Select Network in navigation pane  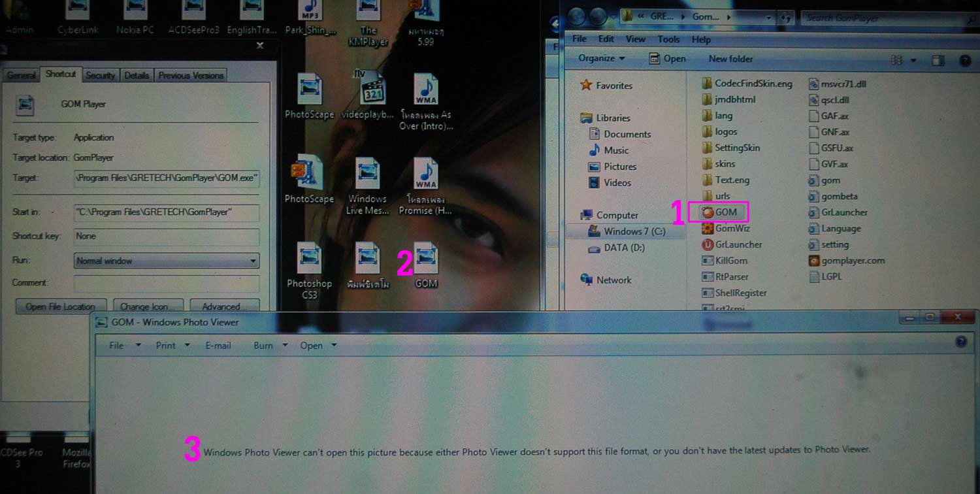[x=606, y=280]
